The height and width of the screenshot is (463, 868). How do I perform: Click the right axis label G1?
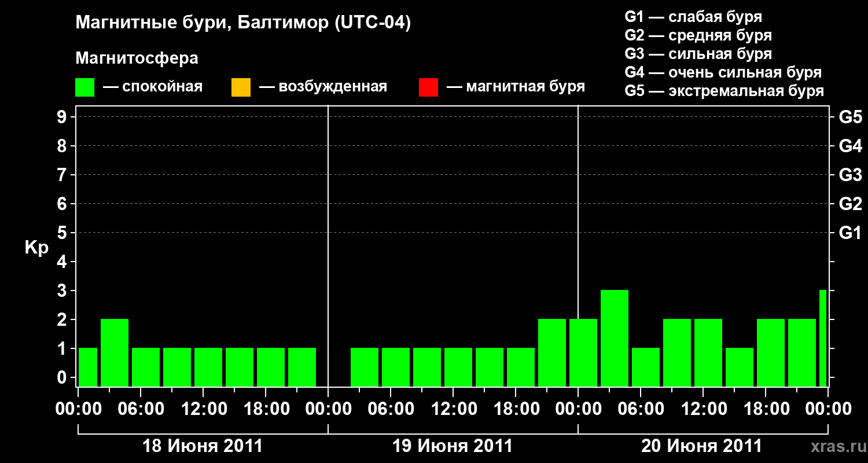[x=850, y=233]
